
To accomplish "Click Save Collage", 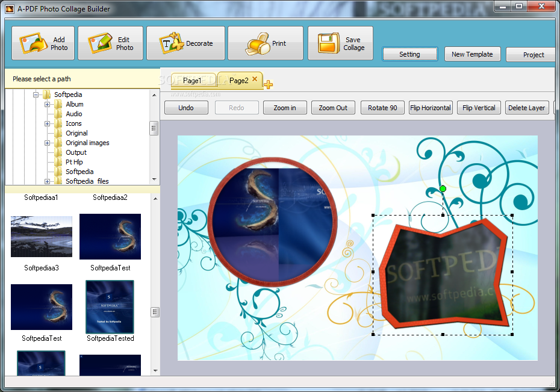I will [x=340, y=43].
